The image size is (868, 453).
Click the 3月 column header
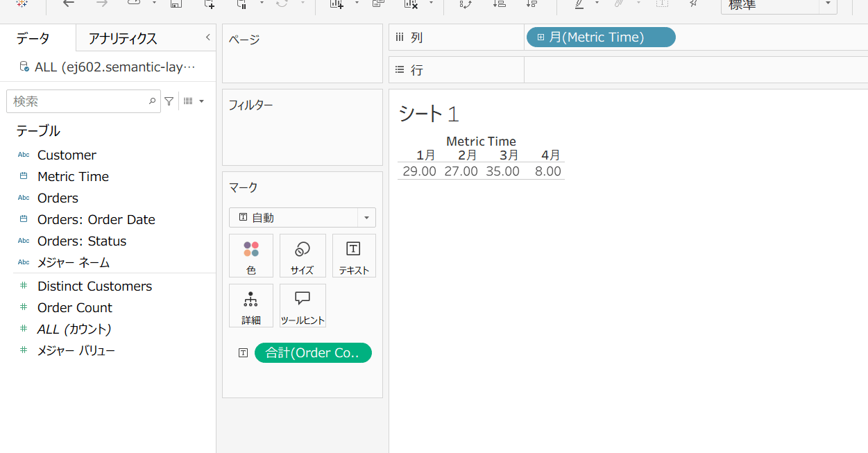tap(509, 155)
